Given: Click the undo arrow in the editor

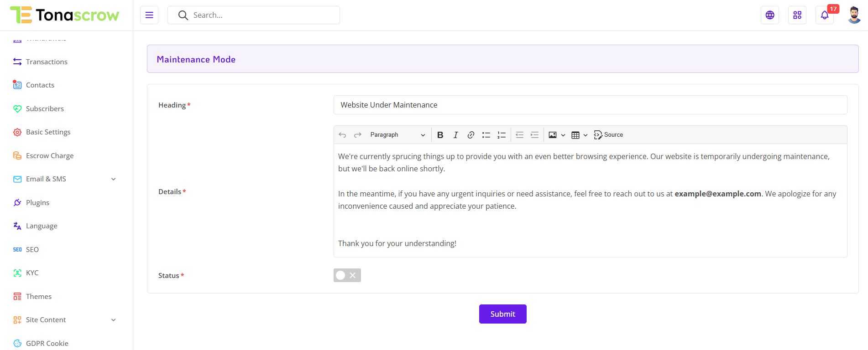Looking at the screenshot, I should pos(342,135).
